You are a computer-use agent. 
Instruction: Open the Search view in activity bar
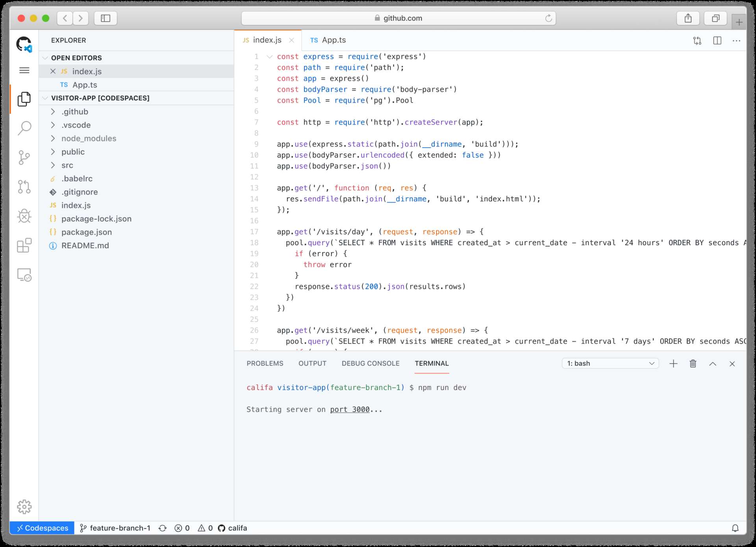(x=24, y=128)
